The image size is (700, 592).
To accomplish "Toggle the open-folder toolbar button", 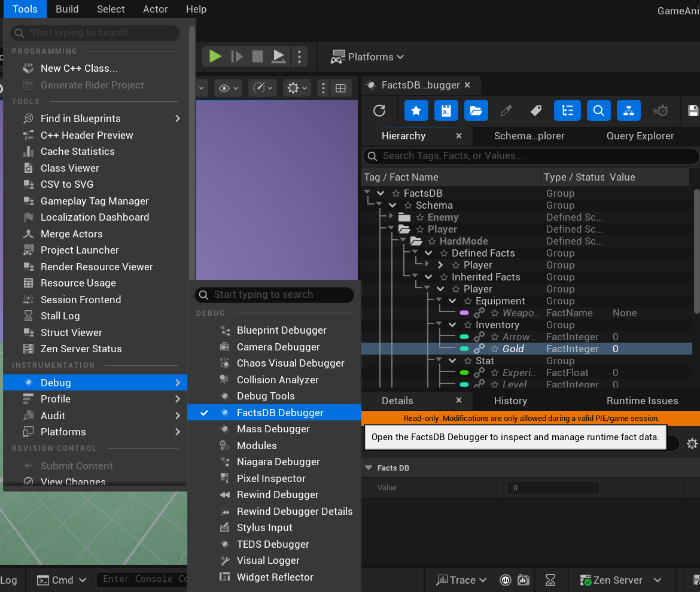I will [476, 111].
